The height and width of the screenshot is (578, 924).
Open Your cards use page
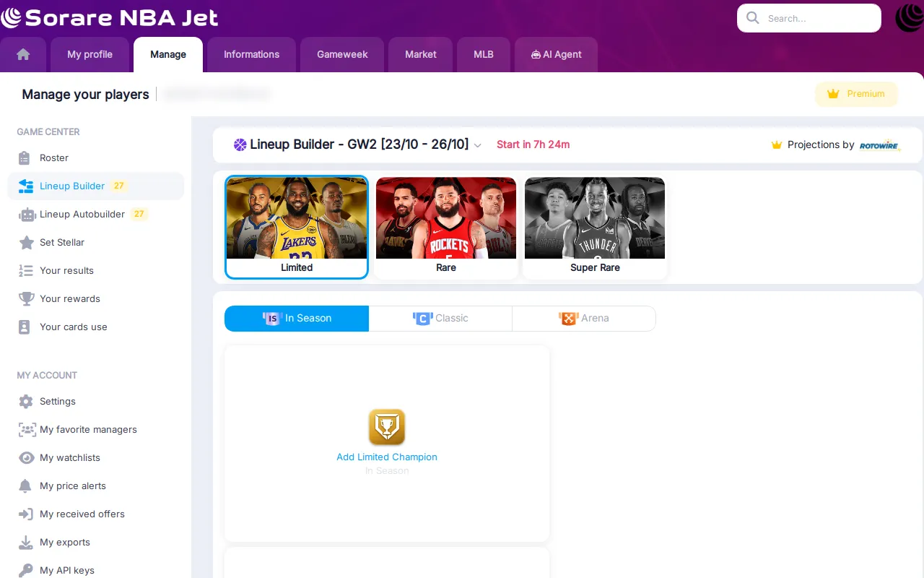click(95, 327)
